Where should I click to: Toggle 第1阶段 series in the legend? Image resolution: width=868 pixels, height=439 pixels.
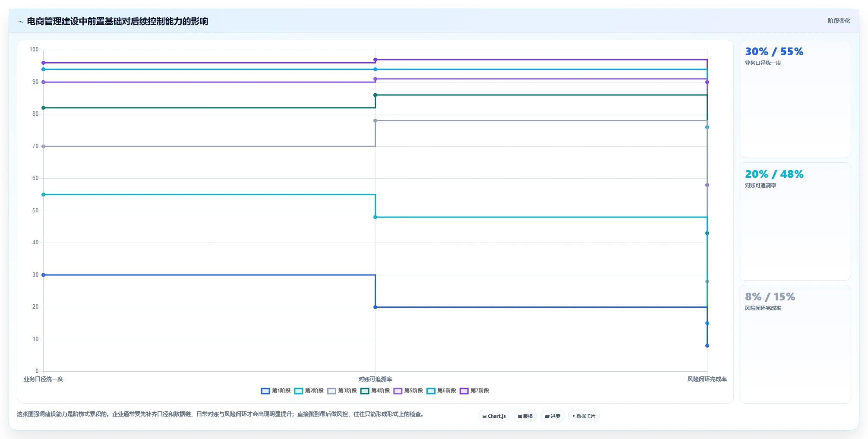point(276,391)
